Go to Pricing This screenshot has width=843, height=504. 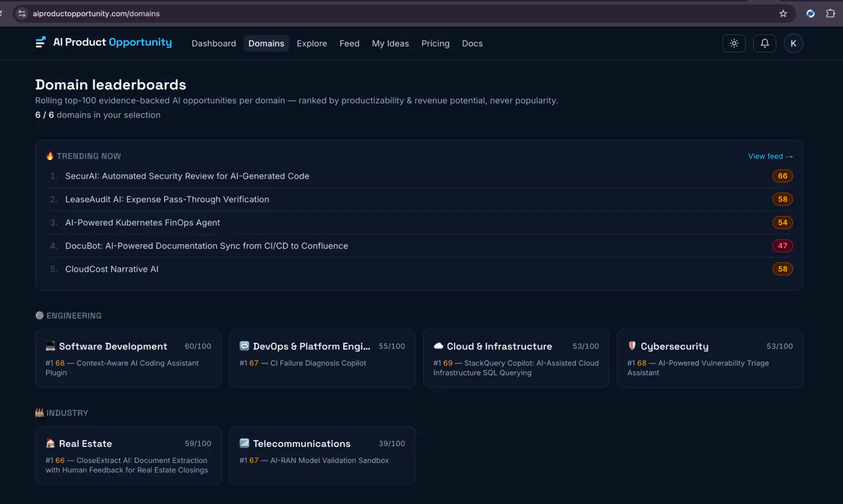click(x=435, y=43)
